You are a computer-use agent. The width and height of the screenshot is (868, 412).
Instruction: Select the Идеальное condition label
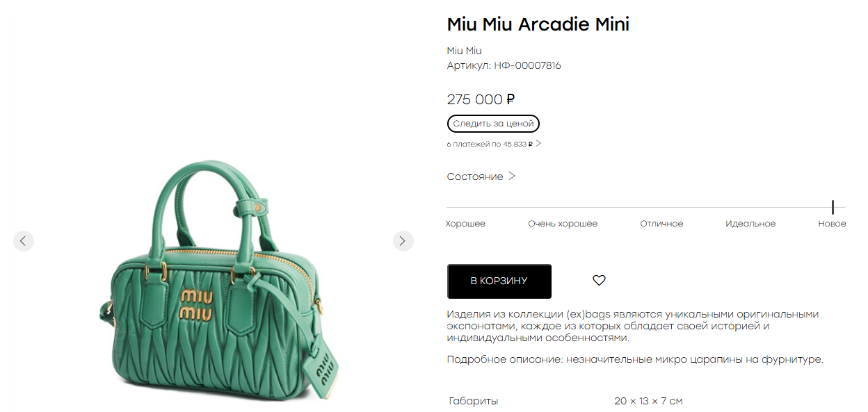(x=750, y=224)
